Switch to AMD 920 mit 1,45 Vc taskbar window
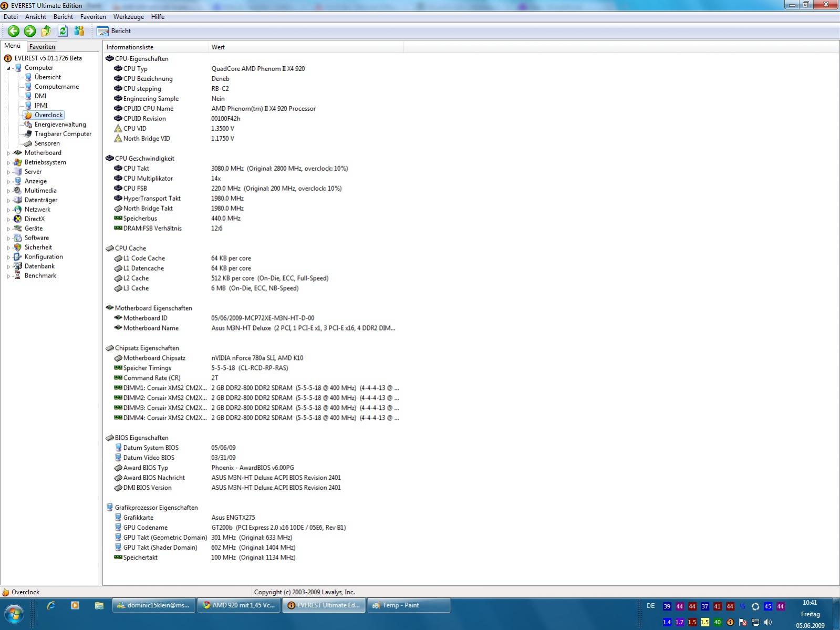 (x=239, y=605)
